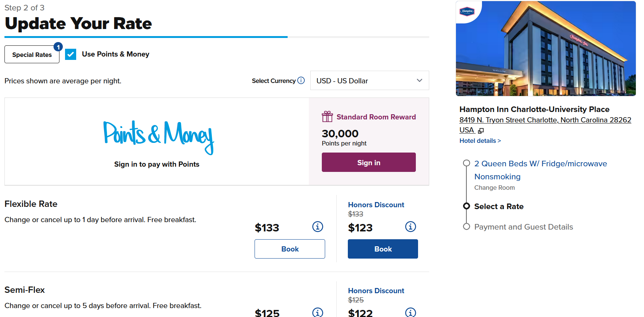This screenshot has width=644, height=317.
Task: Open Special Rates options
Action: pos(32,55)
